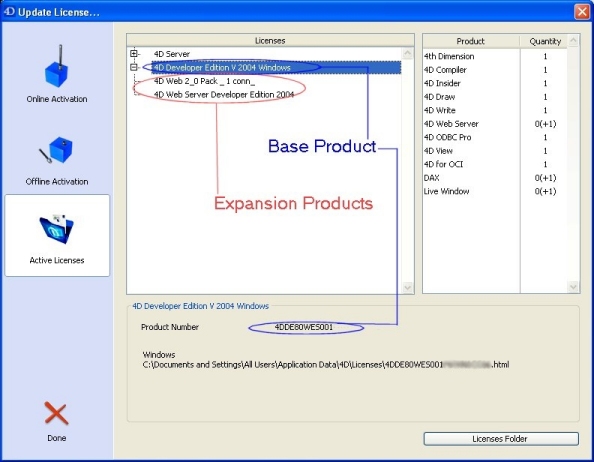The width and height of the screenshot is (594, 462).
Task: Click the Windows platform label
Action: tap(159, 355)
